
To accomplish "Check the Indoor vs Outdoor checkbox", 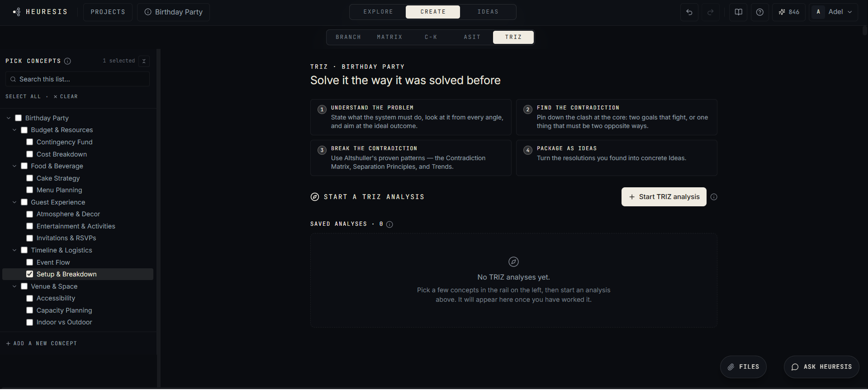I will click(30, 323).
